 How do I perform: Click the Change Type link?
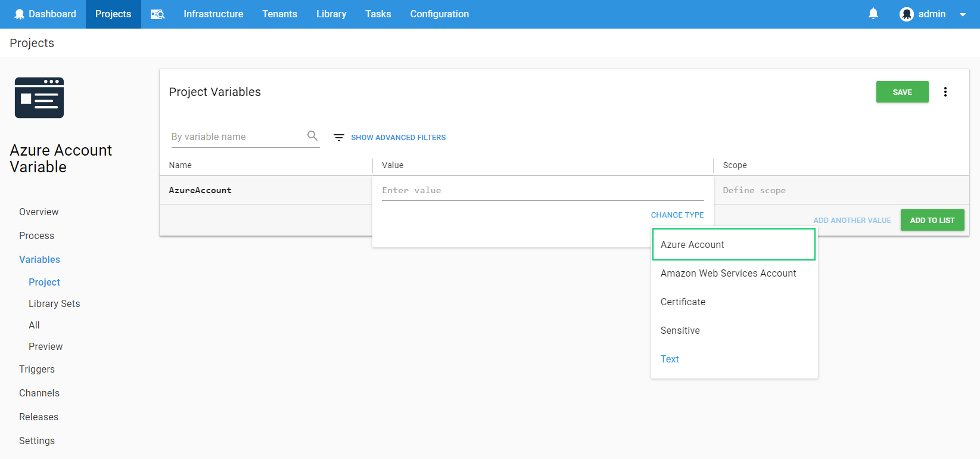coord(677,215)
